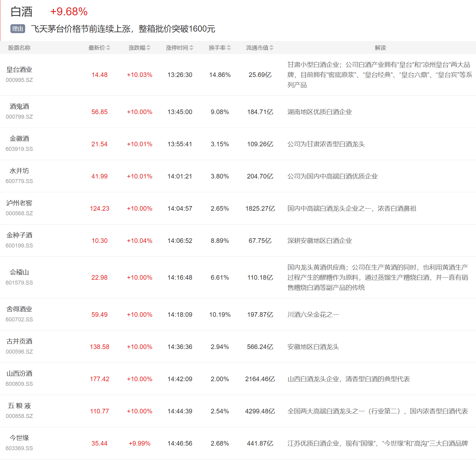Sort table by 涨停时间 arrows
Screen dimensions: 476x460
pyautogui.click(x=191, y=48)
